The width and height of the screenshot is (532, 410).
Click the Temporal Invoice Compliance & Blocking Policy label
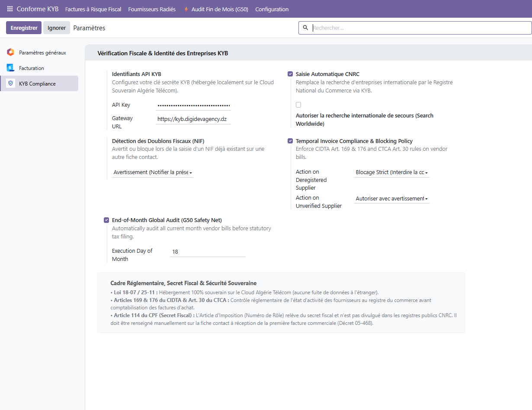[354, 141]
